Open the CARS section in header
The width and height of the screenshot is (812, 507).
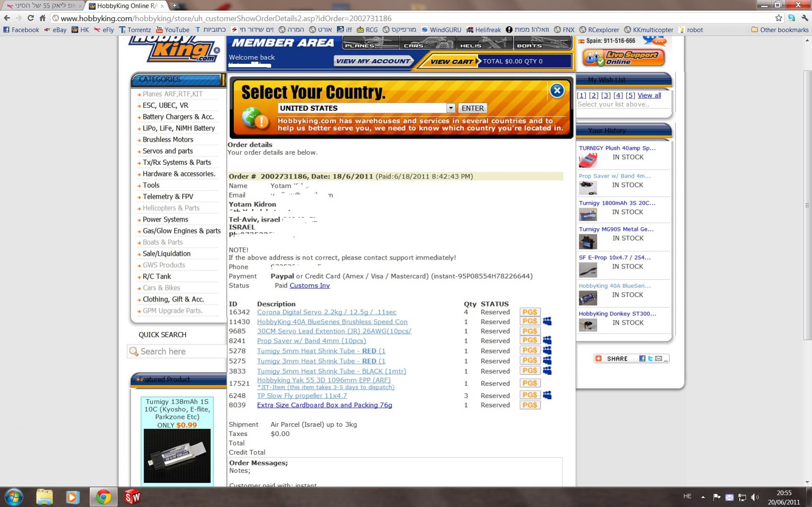coord(428,42)
